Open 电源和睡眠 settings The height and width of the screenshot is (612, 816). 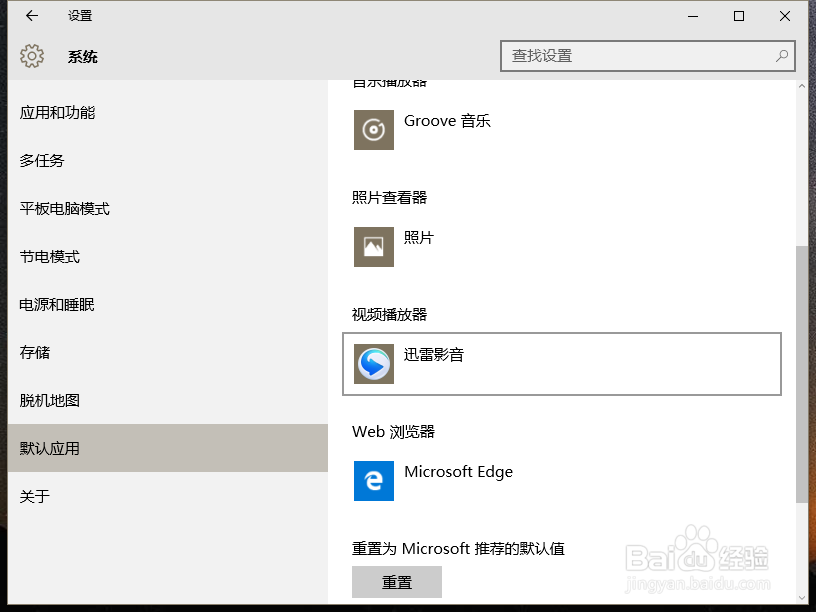[63, 304]
